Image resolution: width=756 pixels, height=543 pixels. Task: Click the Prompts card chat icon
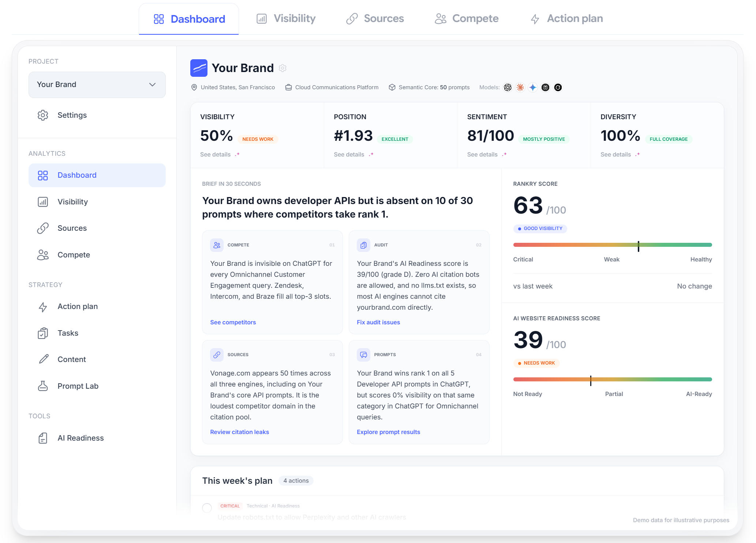click(363, 355)
